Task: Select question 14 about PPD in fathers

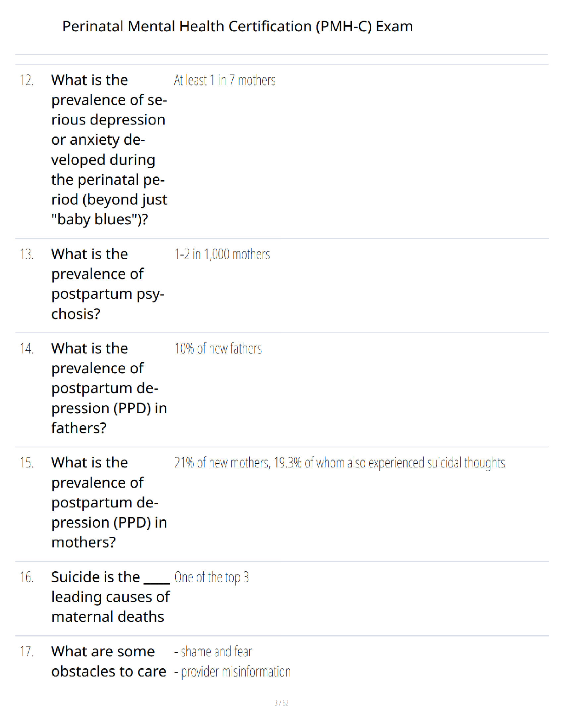Action: 109,388
